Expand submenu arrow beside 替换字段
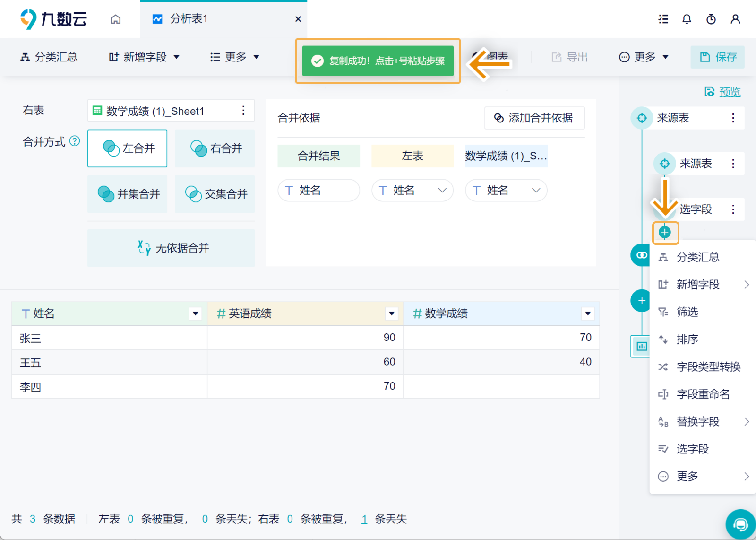 747,422
